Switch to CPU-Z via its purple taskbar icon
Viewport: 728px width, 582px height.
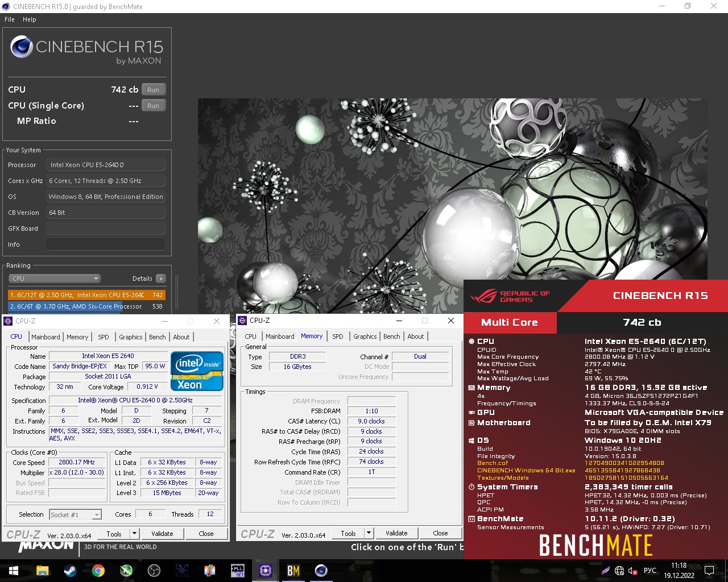[x=266, y=571]
